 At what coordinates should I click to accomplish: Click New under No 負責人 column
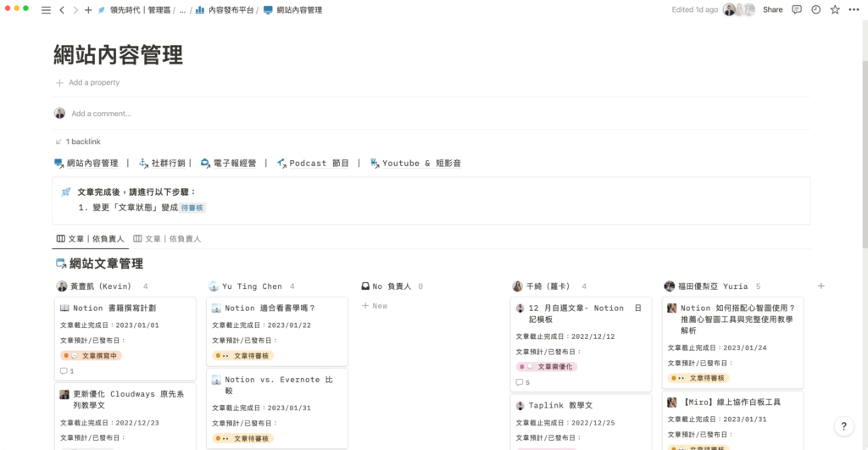375,306
